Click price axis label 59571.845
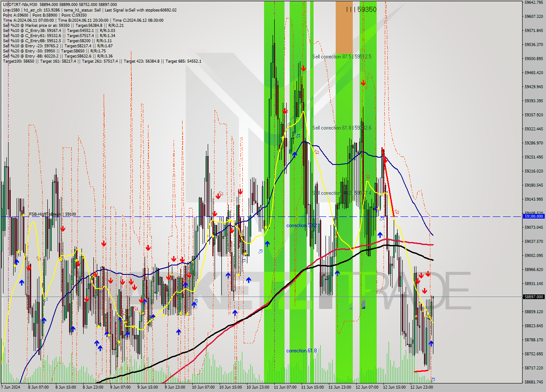 (534, 30)
